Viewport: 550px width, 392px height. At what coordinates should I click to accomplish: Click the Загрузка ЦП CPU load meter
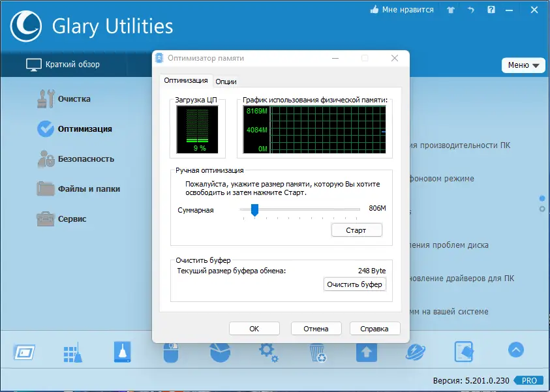coord(197,129)
